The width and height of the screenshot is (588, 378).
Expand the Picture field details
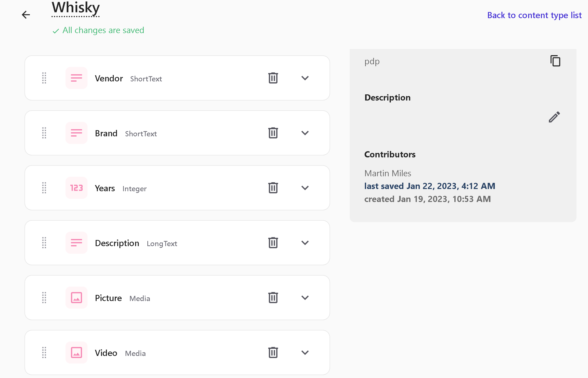pyautogui.click(x=305, y=297)
